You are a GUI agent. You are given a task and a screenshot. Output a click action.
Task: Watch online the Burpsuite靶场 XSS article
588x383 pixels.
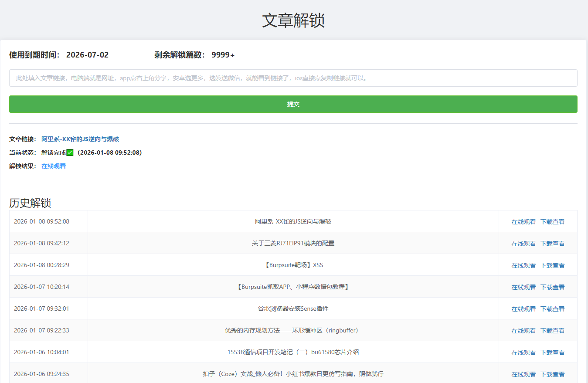click(x=523, y=265)
